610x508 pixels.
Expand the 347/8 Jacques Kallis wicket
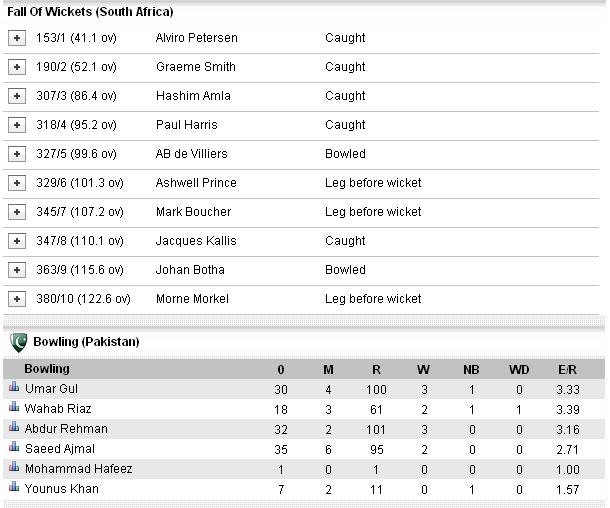(x=17, y=241)
